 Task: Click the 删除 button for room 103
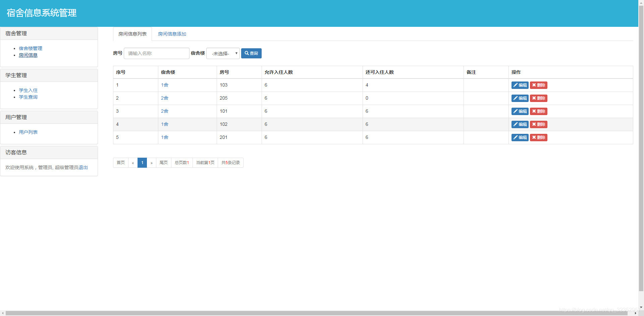click(538, 85)
